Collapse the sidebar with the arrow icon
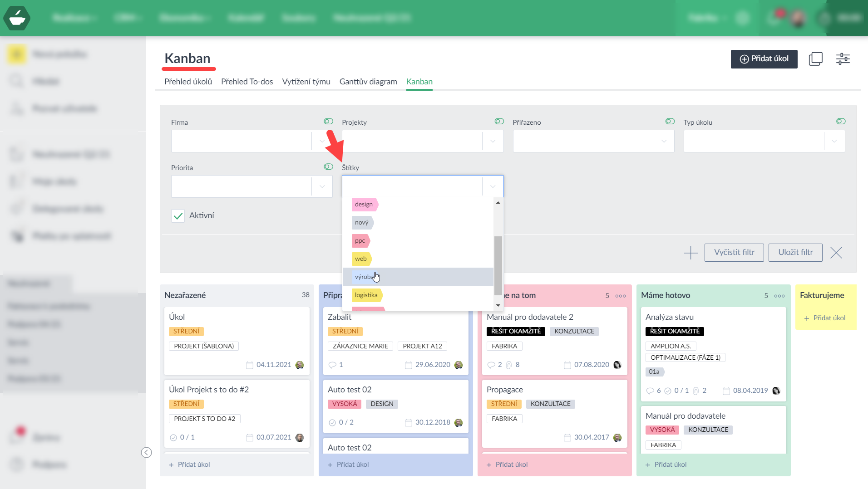This screenshot has width=868, height=489. click(x=146, y=452)
